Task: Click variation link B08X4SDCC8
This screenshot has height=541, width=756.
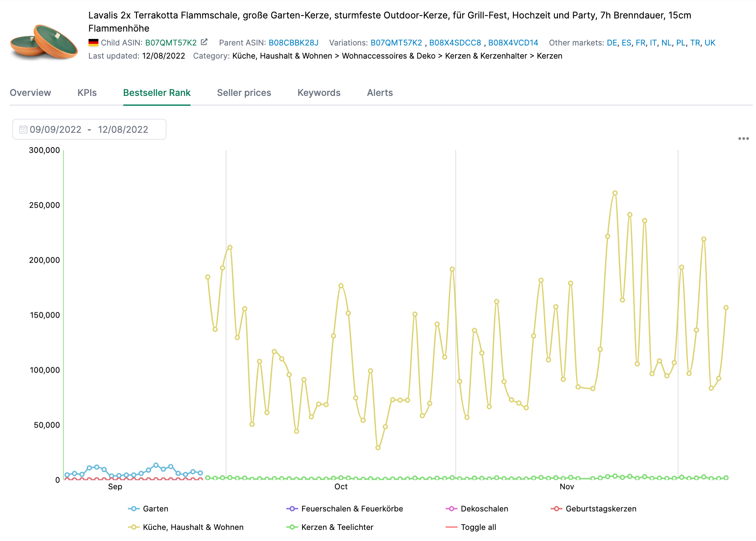Action: [455, 42]
